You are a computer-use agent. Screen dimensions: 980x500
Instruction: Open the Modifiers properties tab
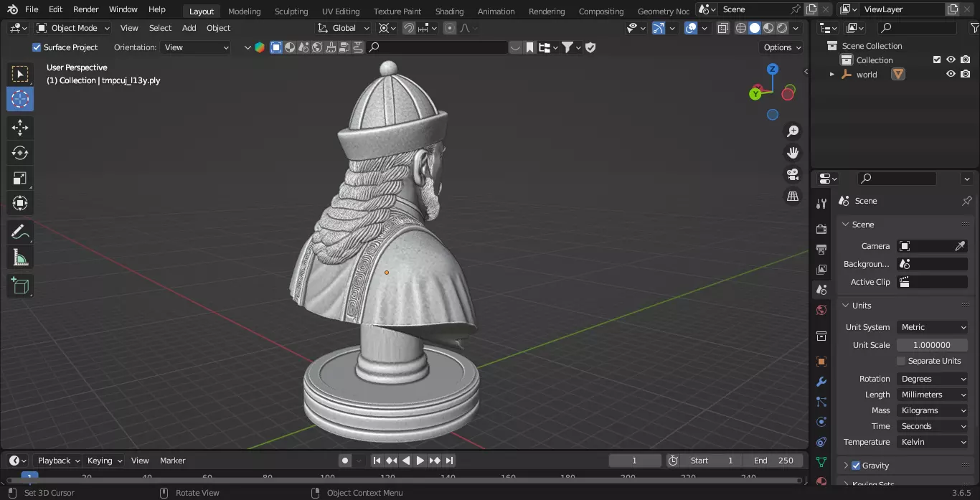click(x=821, y=382)
